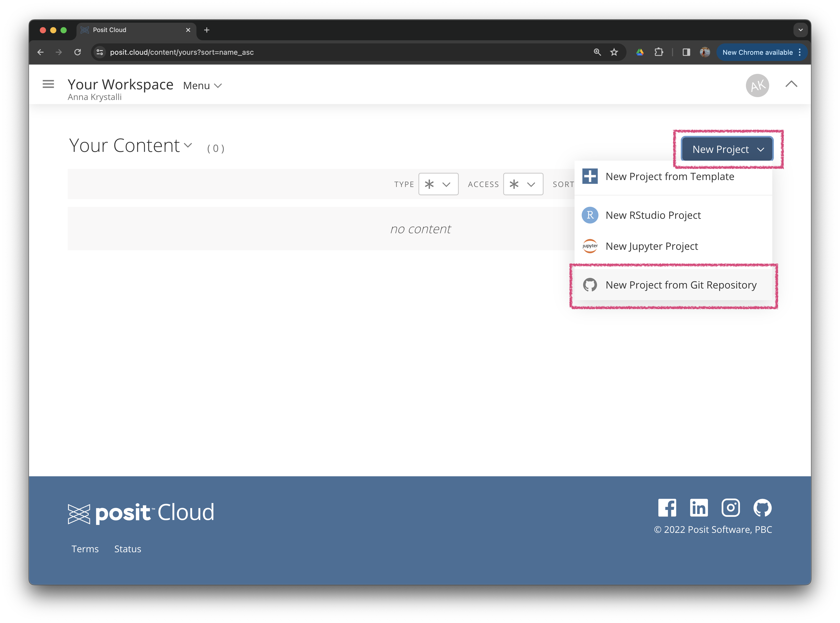This screenshot has width=840, height=623.
Task: Click the AK user avatar
Action: 757,85
